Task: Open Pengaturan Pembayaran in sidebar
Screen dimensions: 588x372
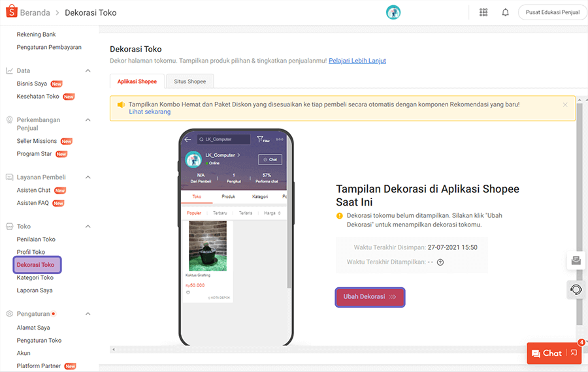Action: point(49,47)
